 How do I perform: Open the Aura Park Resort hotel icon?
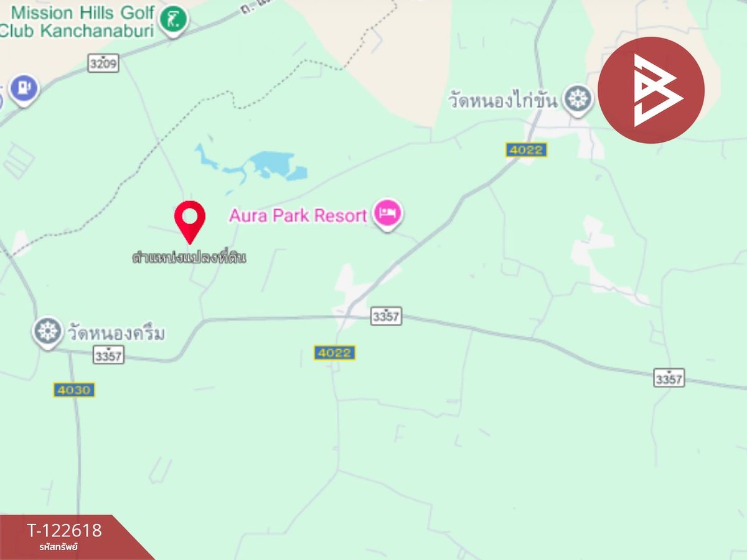coord(388,215)
